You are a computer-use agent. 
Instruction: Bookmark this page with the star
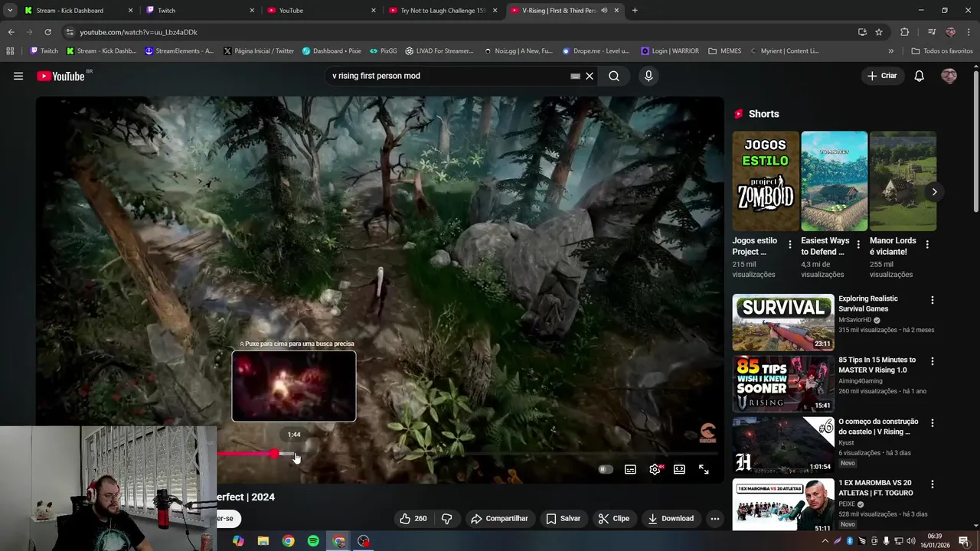[879, 32]
